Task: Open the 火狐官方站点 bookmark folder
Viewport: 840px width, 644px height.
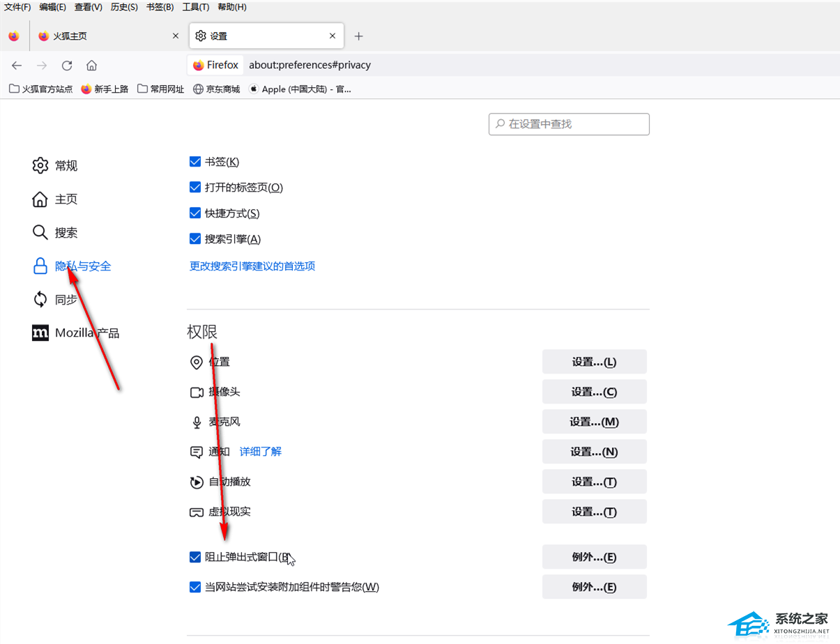Action: pos(40,89)
